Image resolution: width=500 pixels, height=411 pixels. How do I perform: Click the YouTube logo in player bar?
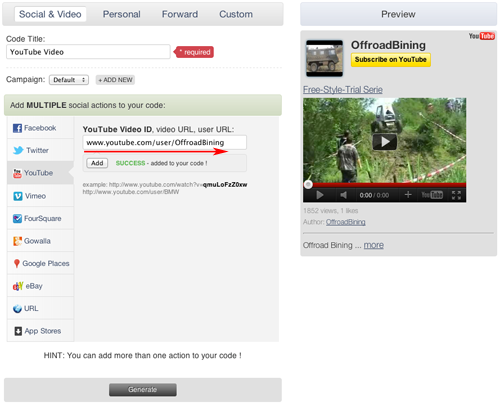432,195
